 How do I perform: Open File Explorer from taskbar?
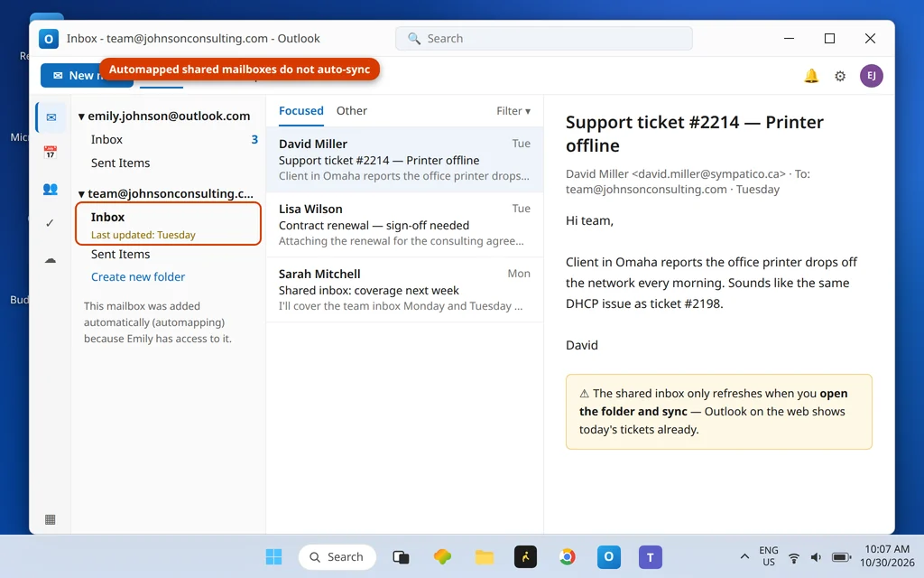pyautogui.click(x=485, y=556)
